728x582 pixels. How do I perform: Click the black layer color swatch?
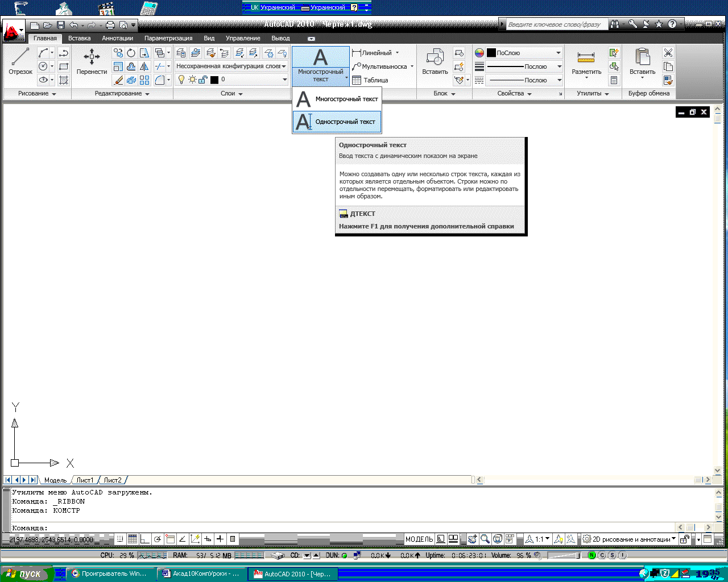point(214,80)
